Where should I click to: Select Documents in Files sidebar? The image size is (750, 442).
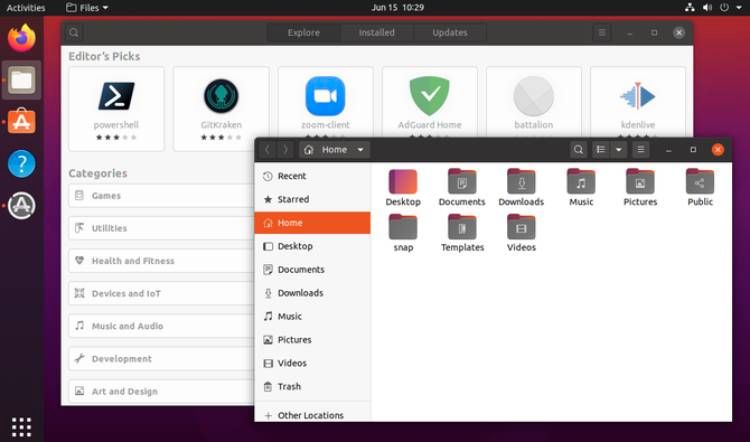click(312, 270)
